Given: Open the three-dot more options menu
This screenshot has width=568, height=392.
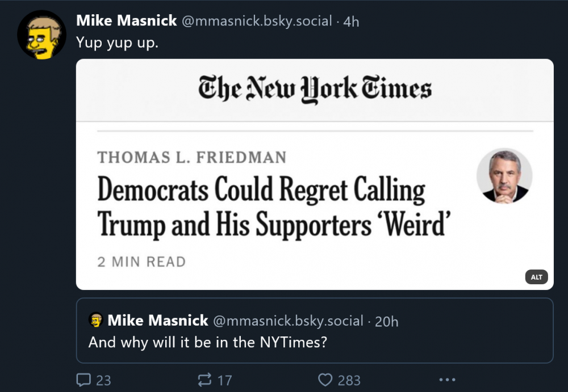Looking at the screenshot, I should [448, 380].
